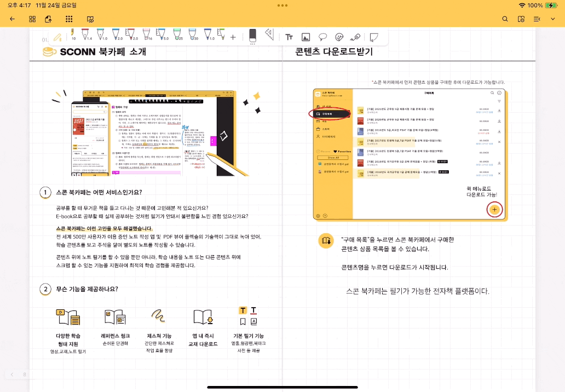The width and height of the screenshot is (565, 392).
Task: Tap the 콘텐츠 다운로드받기 heading
Action: click(x=334, y=51)
